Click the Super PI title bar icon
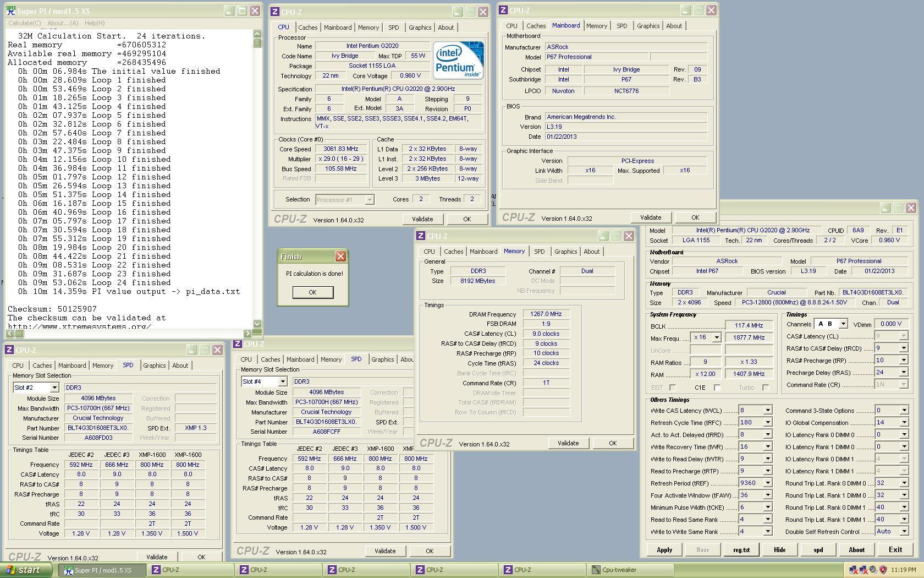The width and height of the screenshot is (924, 578). point(10,11)
